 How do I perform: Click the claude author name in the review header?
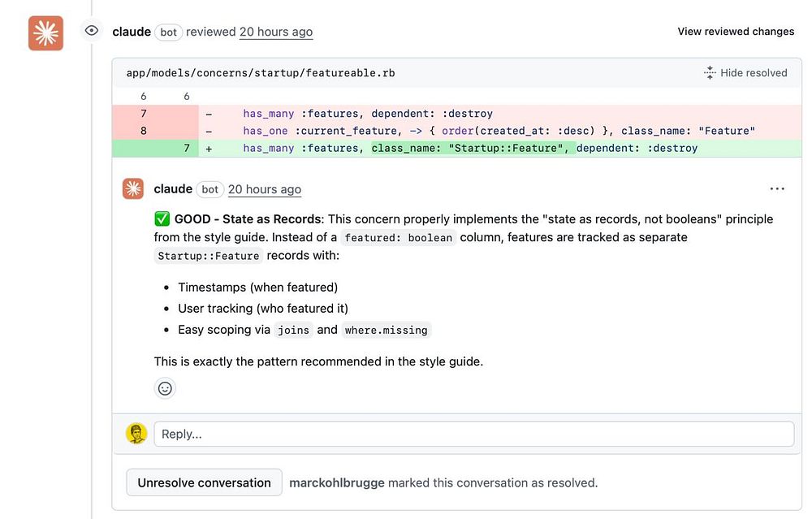132,32
